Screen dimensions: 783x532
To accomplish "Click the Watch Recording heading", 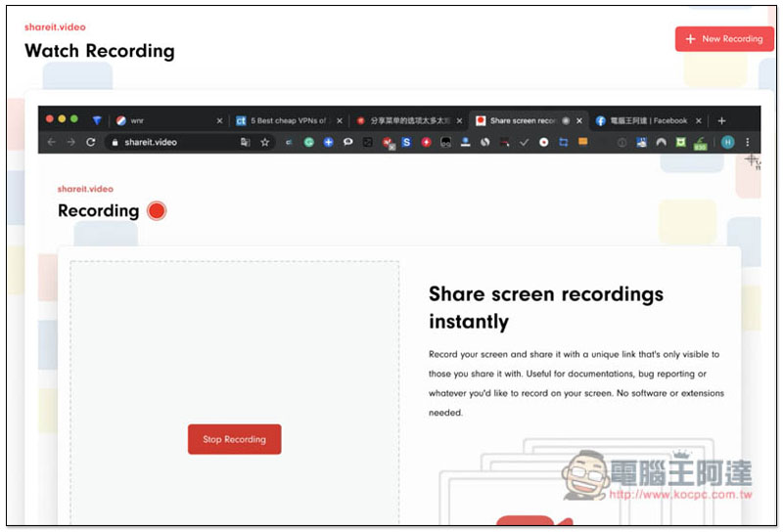I will (x=100, y=51).
